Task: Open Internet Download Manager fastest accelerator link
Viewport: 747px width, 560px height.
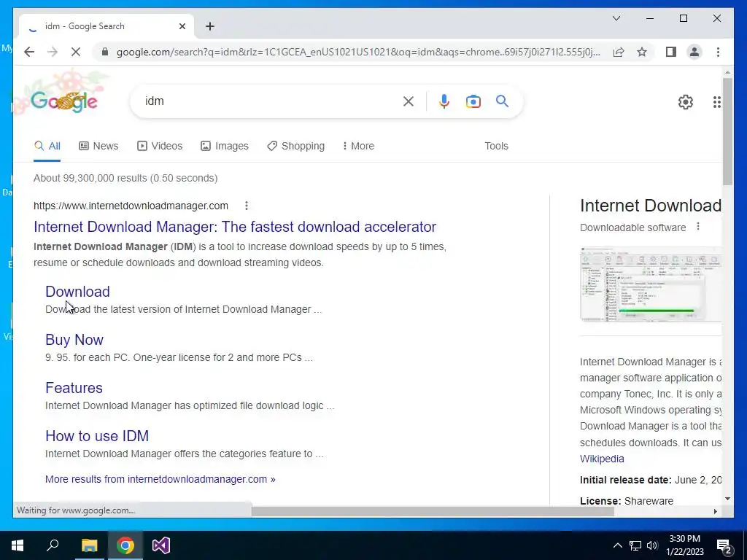Action: [x=235, y=227]
